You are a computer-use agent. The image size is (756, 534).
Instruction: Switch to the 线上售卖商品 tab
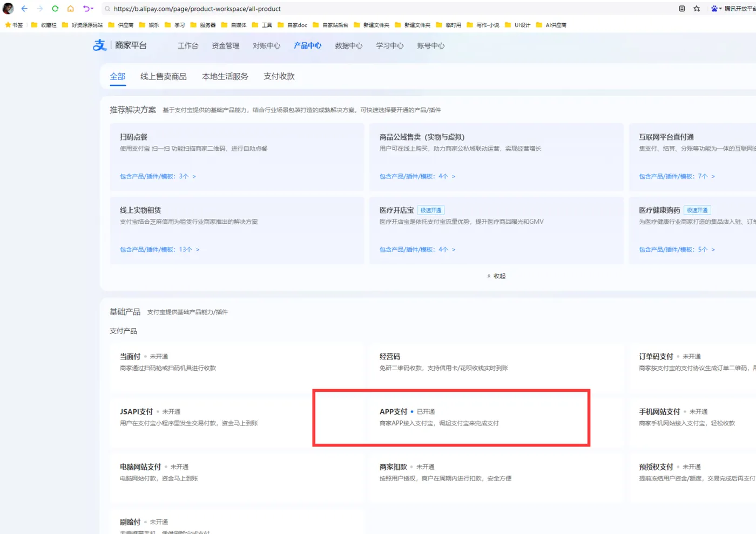[164, 76]
